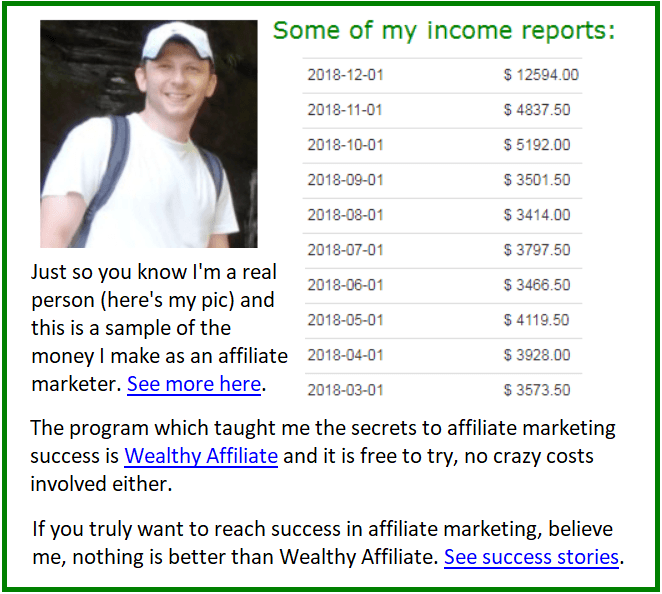Click the $ 4119.50 income amount
The width and height of the screenshot is (662, 594).
click(536, 320)
